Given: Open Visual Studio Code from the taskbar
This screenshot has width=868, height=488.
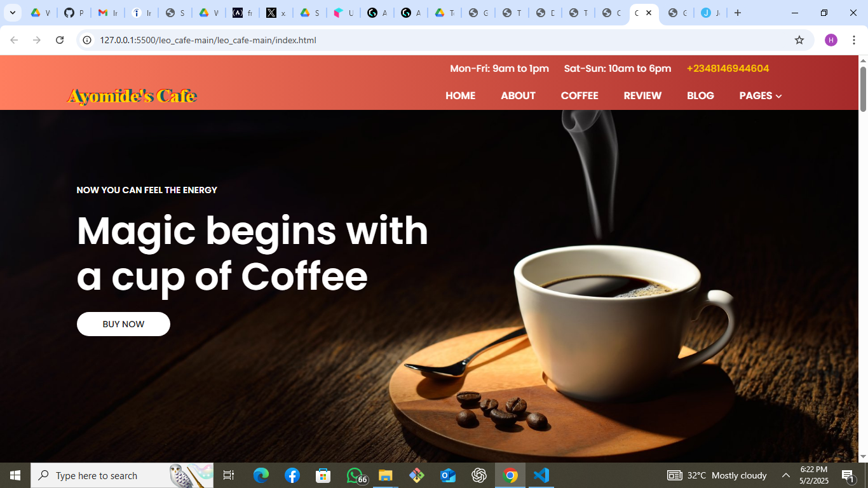Looking at the screenshot, I should click(x=541, y=475).
